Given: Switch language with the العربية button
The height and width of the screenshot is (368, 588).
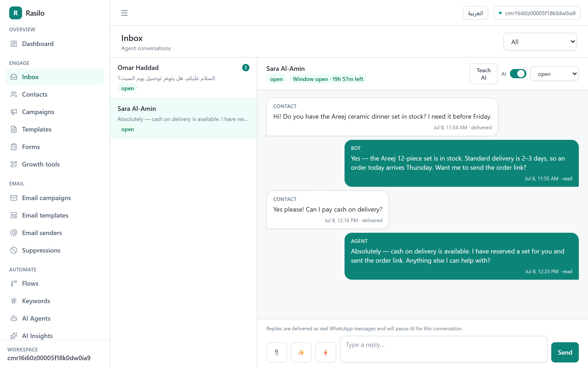Looking at the screenshot, I should pos(475,13).
